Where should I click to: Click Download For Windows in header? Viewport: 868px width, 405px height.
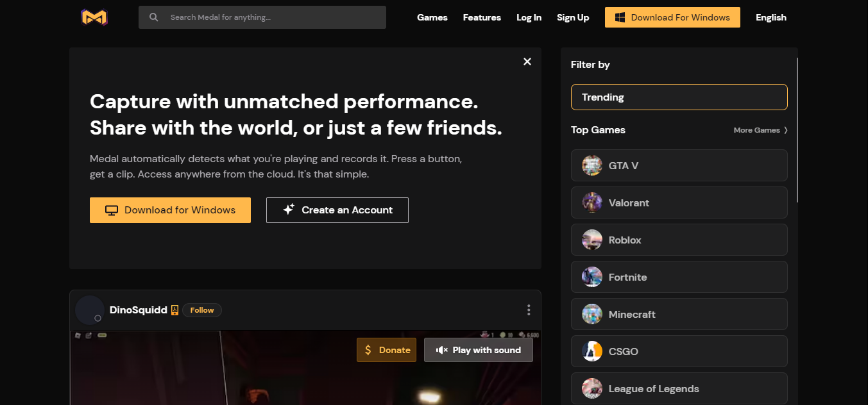pyautogui.click(x=672, y=17)
